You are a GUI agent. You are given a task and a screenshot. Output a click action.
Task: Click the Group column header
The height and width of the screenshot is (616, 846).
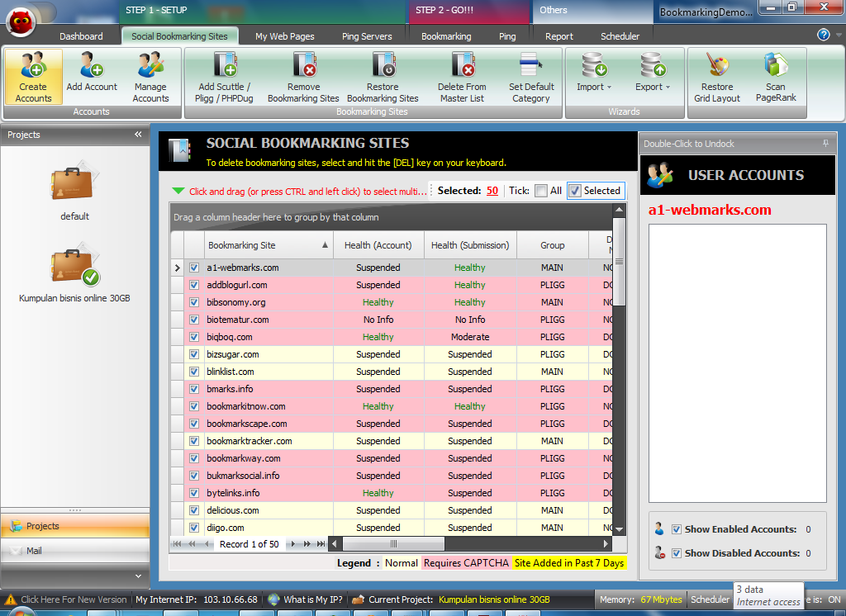pos(553,245)
